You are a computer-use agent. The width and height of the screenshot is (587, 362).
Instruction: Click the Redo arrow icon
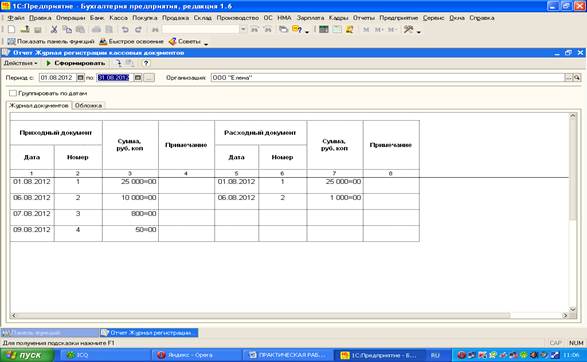(x=139, y=29)
